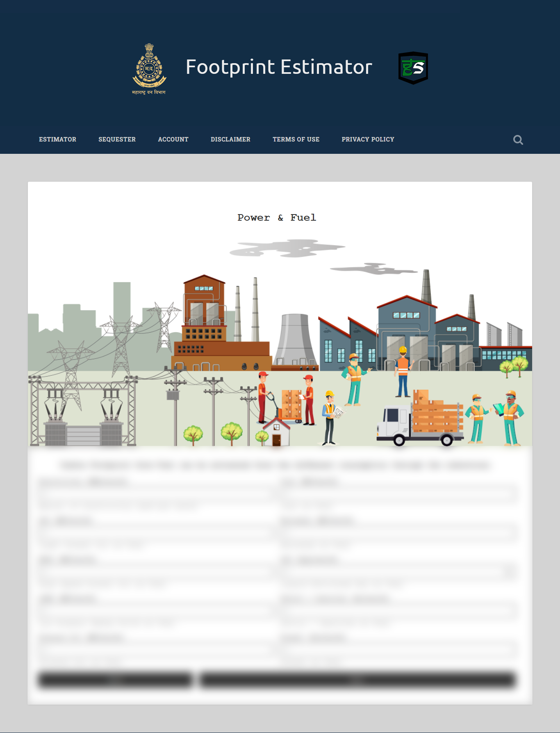Open the Account menu item
This screenshot has width=560, height=733.
click(x=173, y=139)
